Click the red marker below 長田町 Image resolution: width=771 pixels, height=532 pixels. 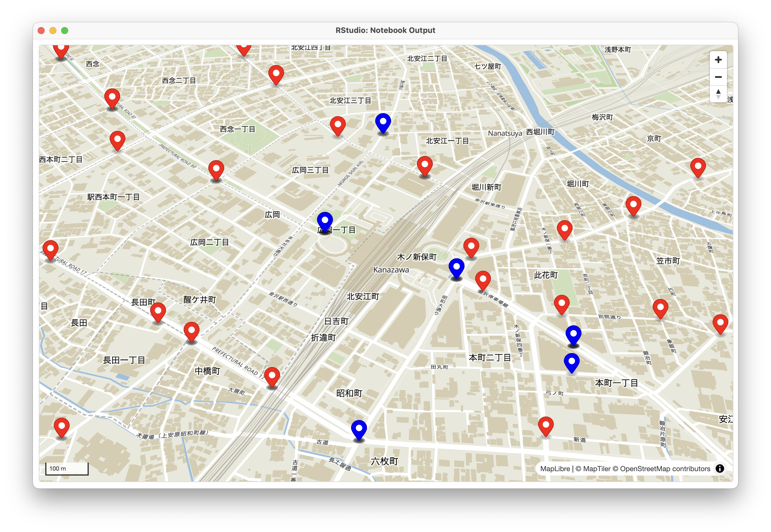click(158, 313)
